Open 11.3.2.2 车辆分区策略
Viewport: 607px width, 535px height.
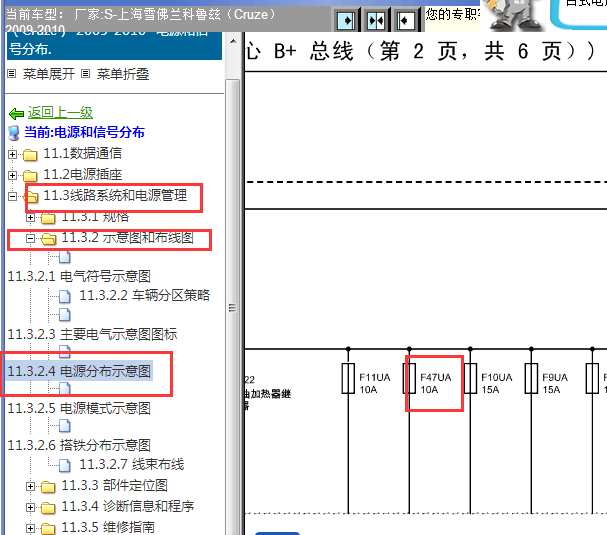coord(144,295)
